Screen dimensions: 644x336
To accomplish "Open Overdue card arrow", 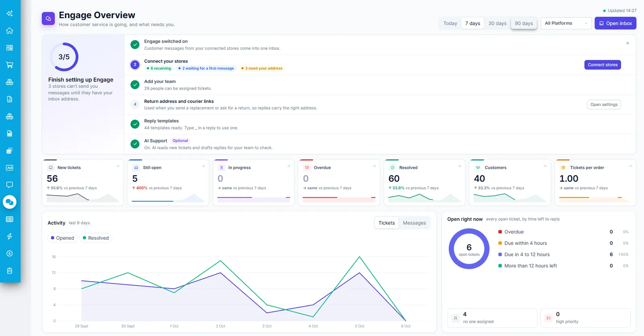I will coord(374,166).
